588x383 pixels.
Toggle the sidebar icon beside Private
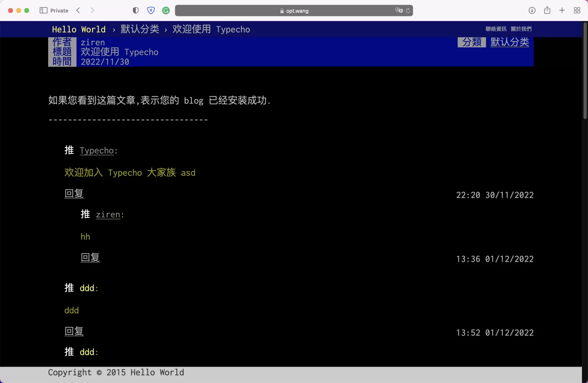[43, 10]
